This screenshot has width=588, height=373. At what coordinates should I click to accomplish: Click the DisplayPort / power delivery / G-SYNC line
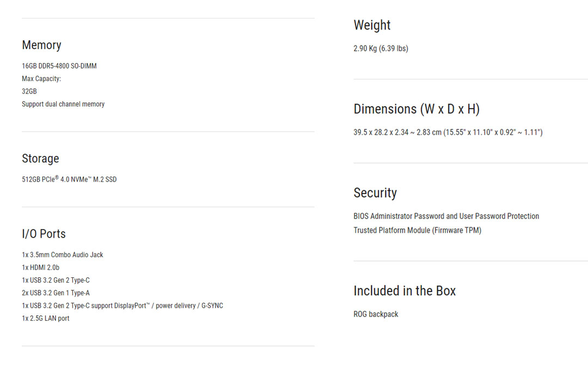click(122, 306)
